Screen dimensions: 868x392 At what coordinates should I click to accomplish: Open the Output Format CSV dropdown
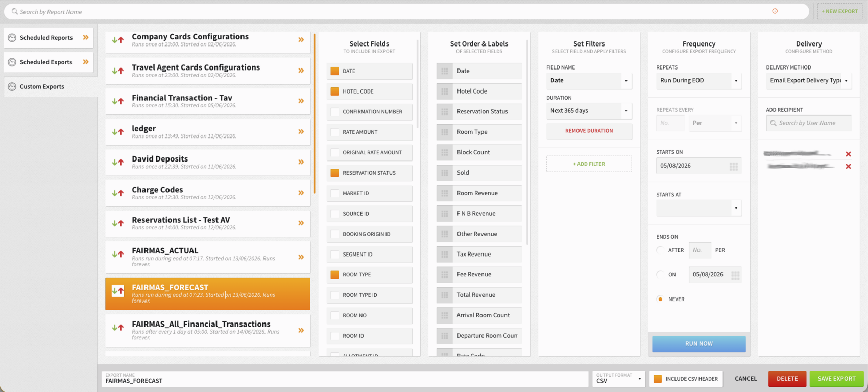tap(618, 379)
